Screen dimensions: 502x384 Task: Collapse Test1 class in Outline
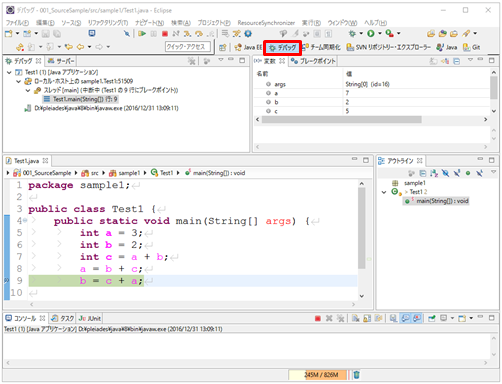pos(384,192)
